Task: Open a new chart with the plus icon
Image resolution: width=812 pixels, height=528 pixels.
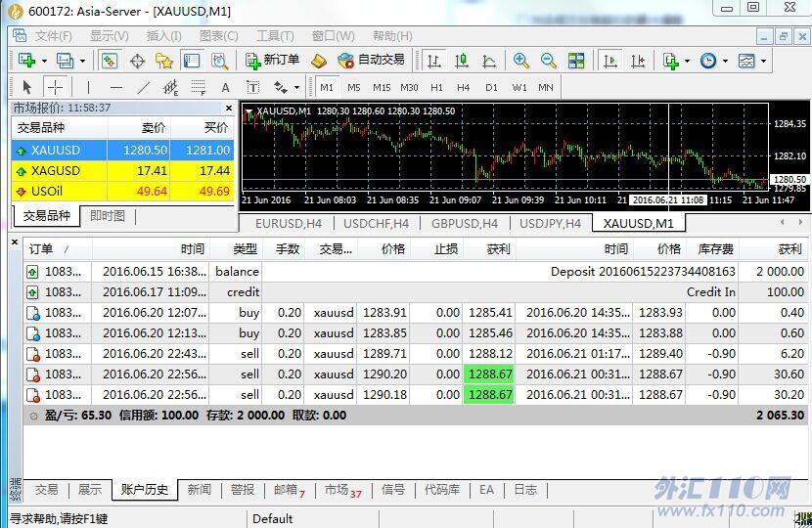Action: pos(26,61)
